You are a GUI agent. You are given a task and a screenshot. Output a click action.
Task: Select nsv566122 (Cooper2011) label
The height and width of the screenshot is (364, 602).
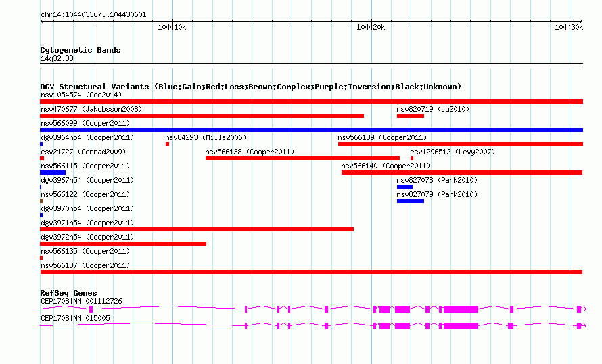click(x=85, y=194)
